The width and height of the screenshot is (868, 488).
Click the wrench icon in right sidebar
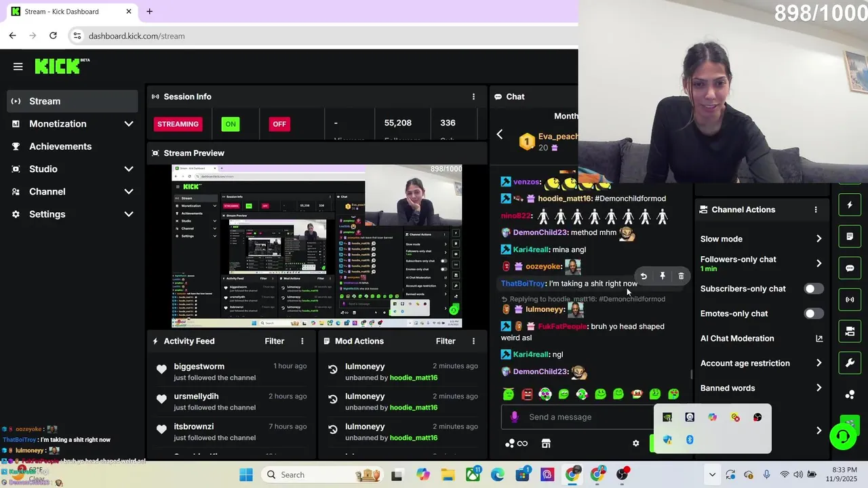coord(850,363)
